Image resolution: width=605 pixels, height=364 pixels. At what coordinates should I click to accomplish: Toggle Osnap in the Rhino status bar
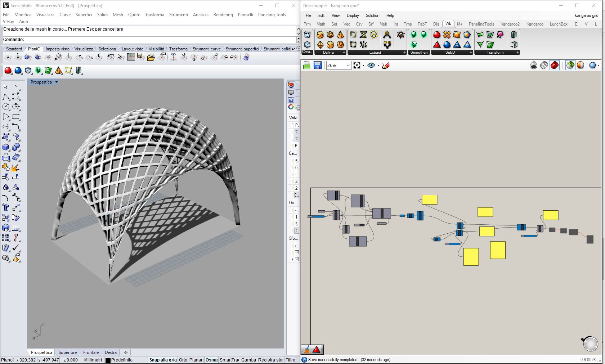pyautogui.click(x=212, y=360)
